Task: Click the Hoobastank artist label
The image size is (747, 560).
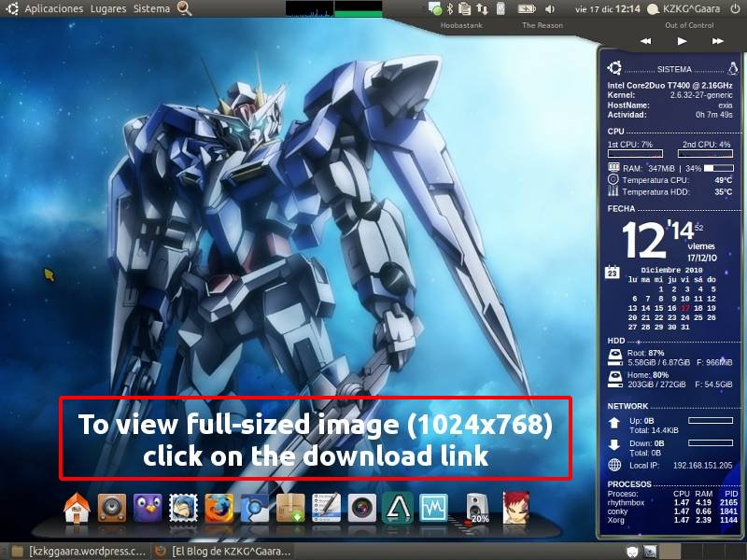Action: point(461,25)
